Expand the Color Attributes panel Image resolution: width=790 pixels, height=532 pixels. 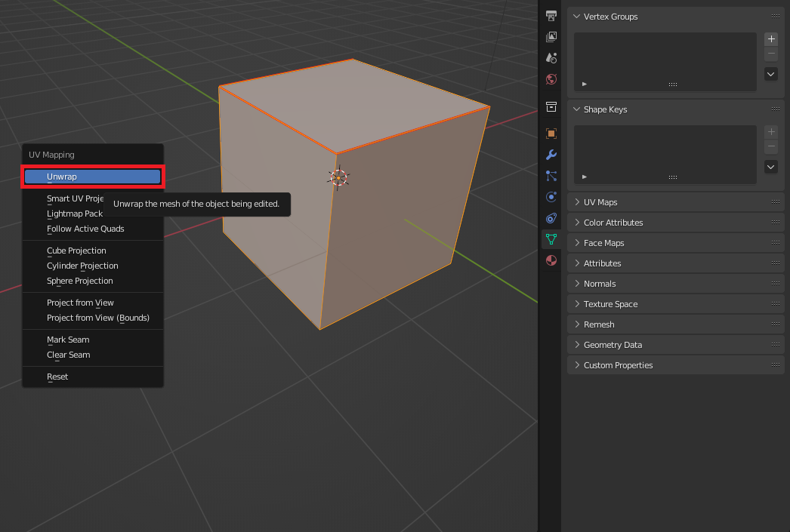coord(613,223)
